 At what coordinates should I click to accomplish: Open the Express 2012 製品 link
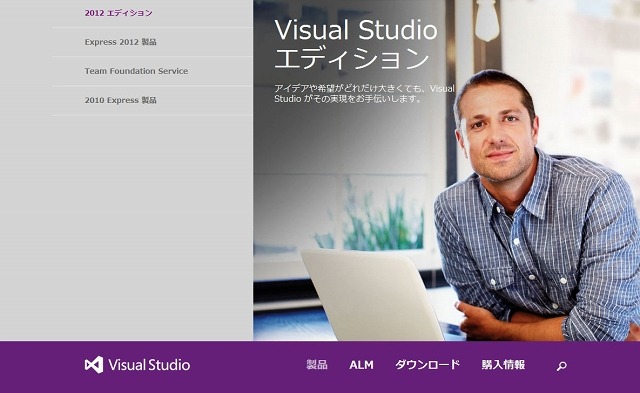pyautogui.click(x=120, y=42)
